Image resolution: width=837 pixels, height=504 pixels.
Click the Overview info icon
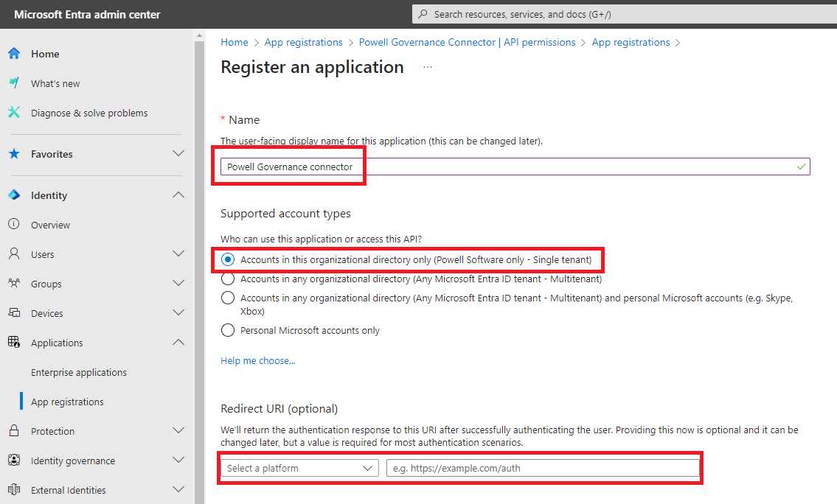click(x=15, y=224)
